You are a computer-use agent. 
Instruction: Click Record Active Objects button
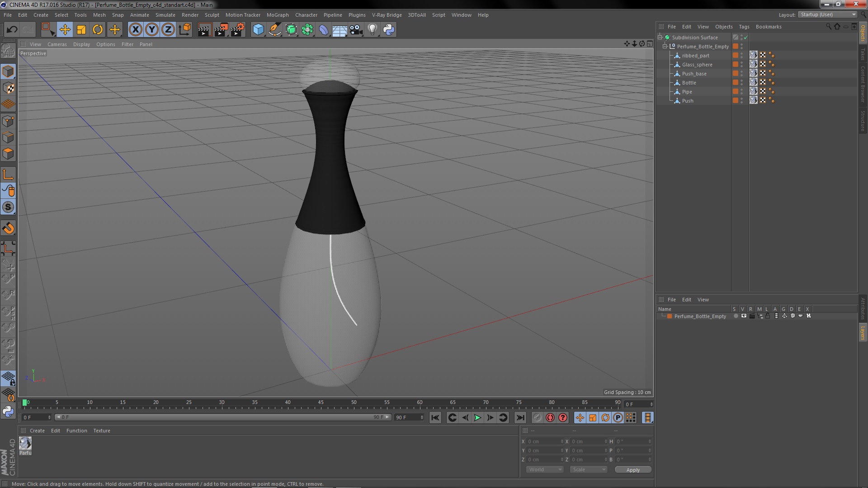click(x=537, y=418)
